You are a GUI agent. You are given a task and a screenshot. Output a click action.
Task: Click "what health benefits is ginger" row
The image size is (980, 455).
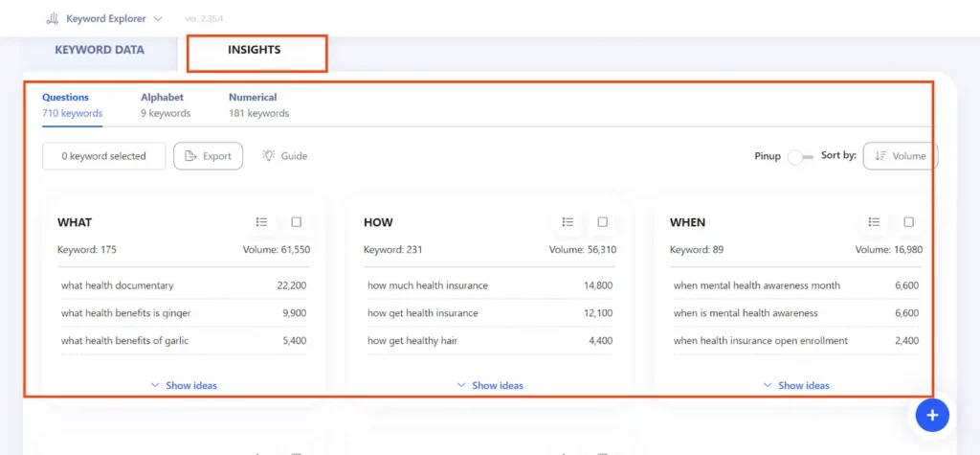click(x=184, y=313)
